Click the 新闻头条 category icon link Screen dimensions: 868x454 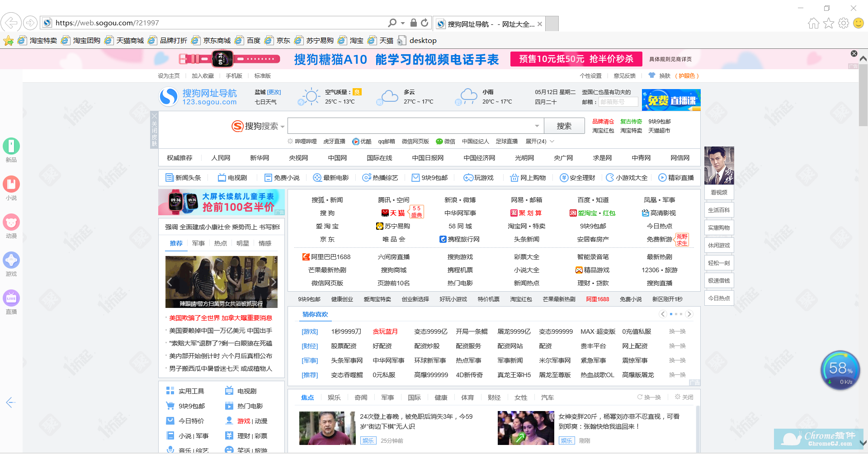[183, 178]
